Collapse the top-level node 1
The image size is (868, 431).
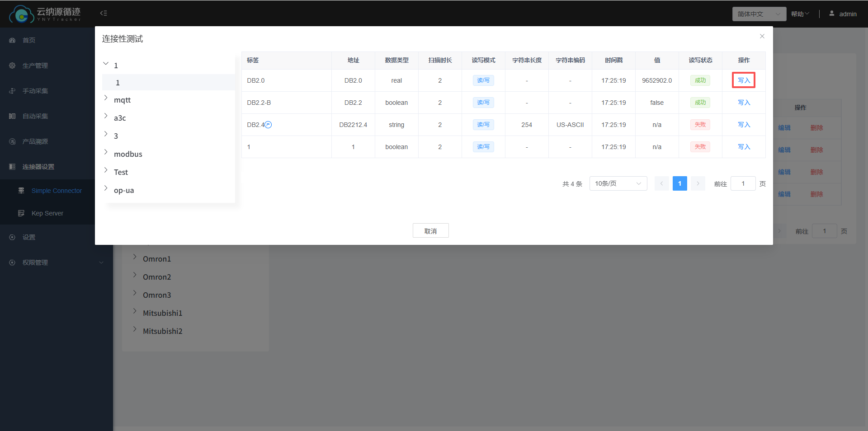pos(106,64)
